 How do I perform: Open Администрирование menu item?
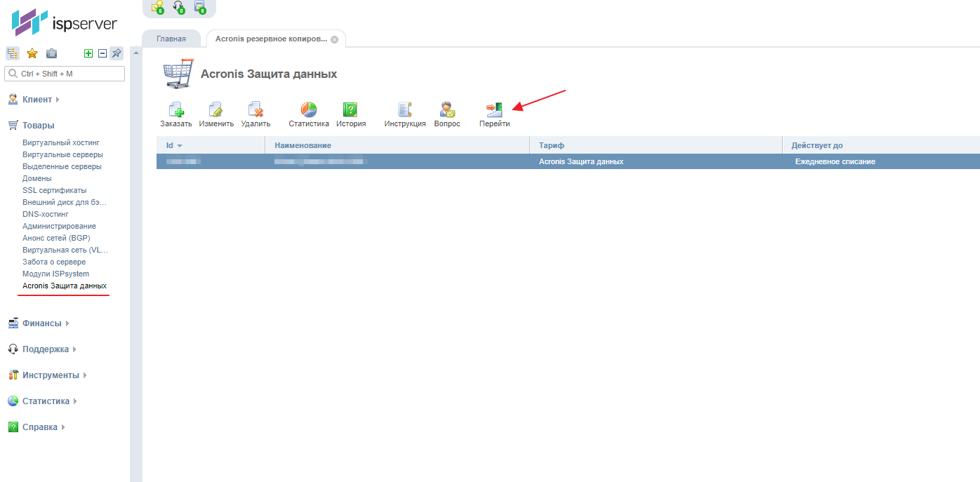(x=59, y=227)
